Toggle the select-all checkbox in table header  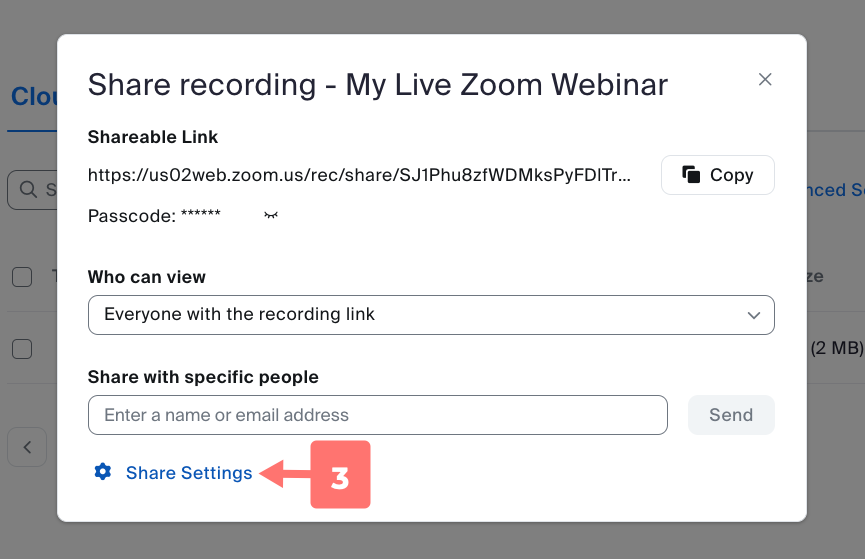[x=22, y=277]
